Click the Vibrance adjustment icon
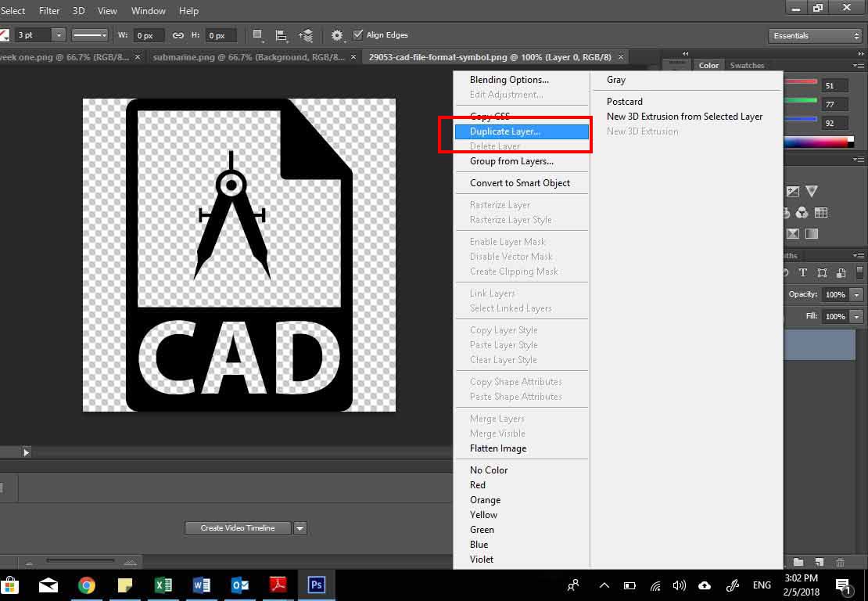868x601 pixels. click(x=812, y=192)
